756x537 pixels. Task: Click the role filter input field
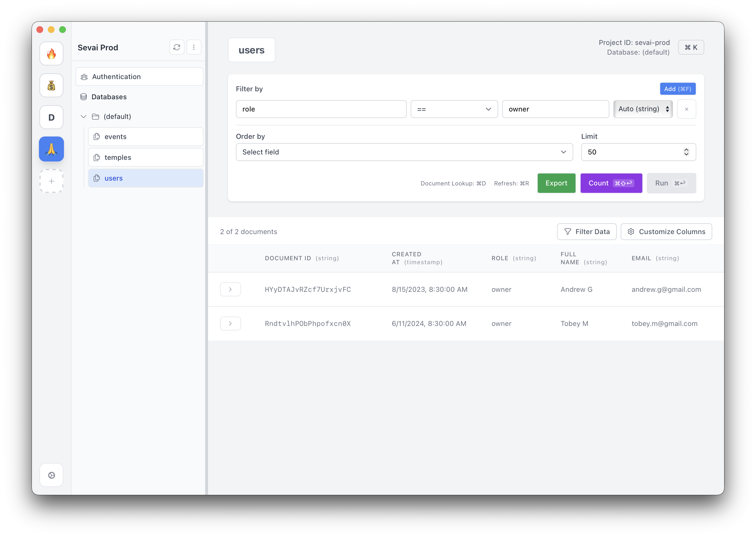(x=321, y=109)
